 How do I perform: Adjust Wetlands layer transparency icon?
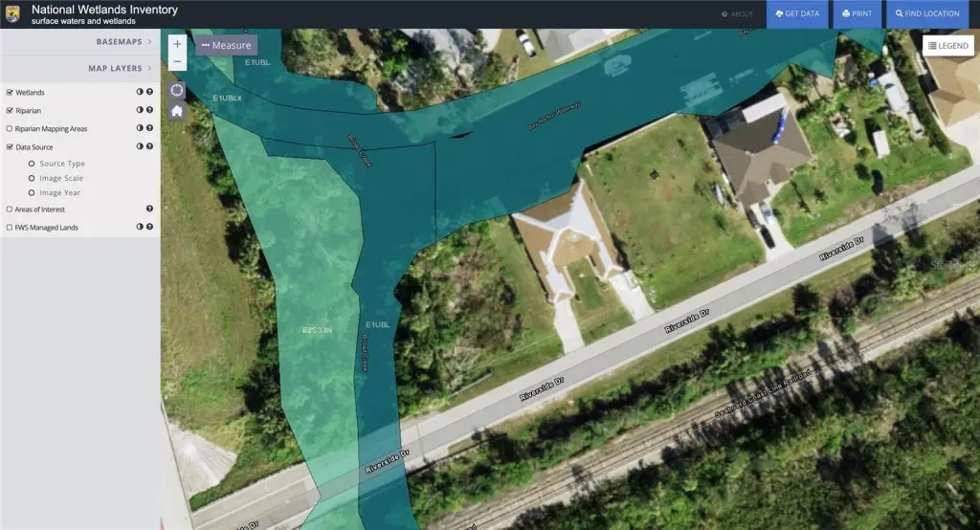(x=140, y=93)
